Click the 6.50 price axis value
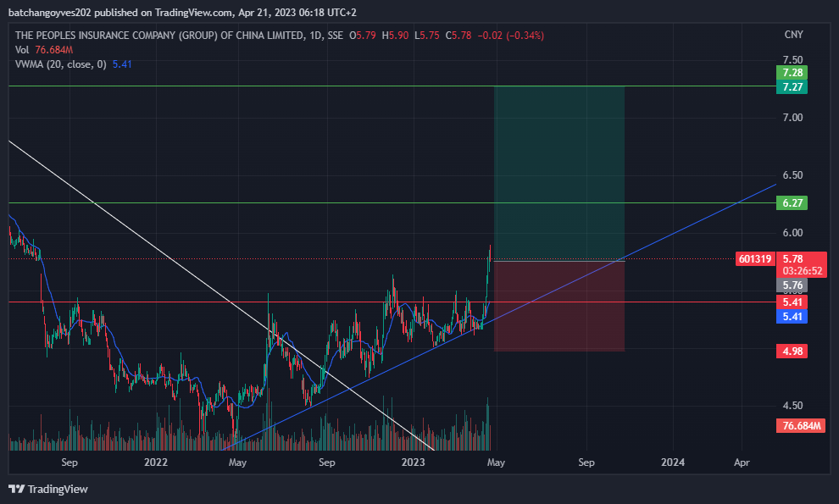839x504 pixels. coord(792,175)
